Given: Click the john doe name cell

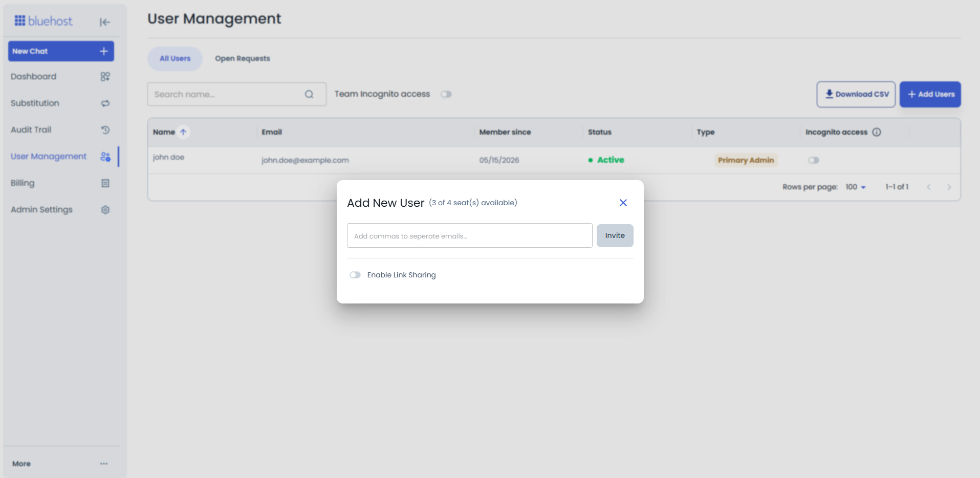Looking at the screenshot, I should coord(168,157).
